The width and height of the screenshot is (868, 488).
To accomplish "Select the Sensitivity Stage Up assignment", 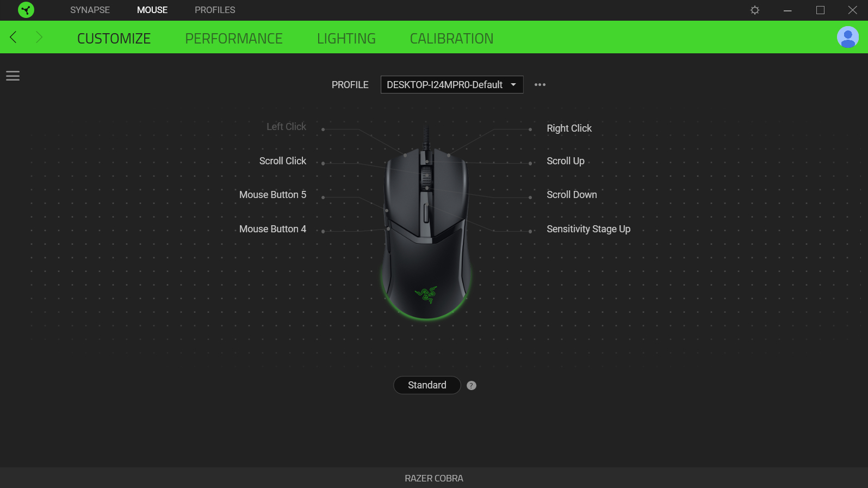I will click(x=588, y=229).
